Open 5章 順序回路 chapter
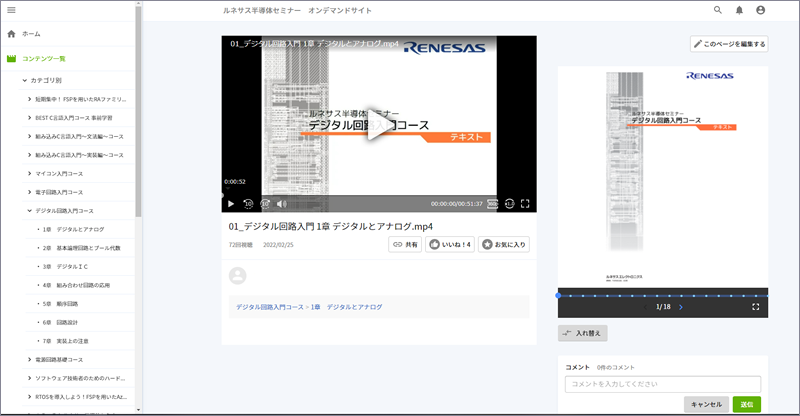 coord(58,304)
